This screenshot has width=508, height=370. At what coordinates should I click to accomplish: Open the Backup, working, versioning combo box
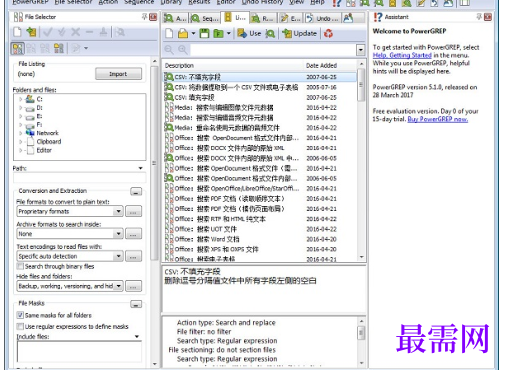(x=70, y=286)
